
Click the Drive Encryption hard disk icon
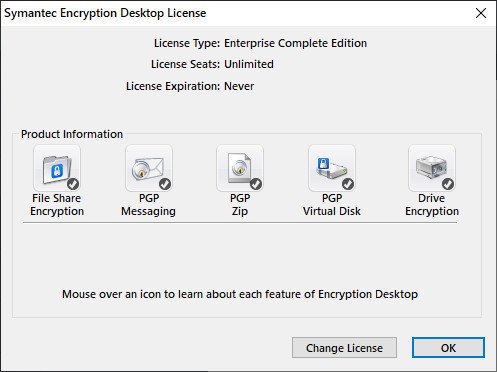[432, 168]
